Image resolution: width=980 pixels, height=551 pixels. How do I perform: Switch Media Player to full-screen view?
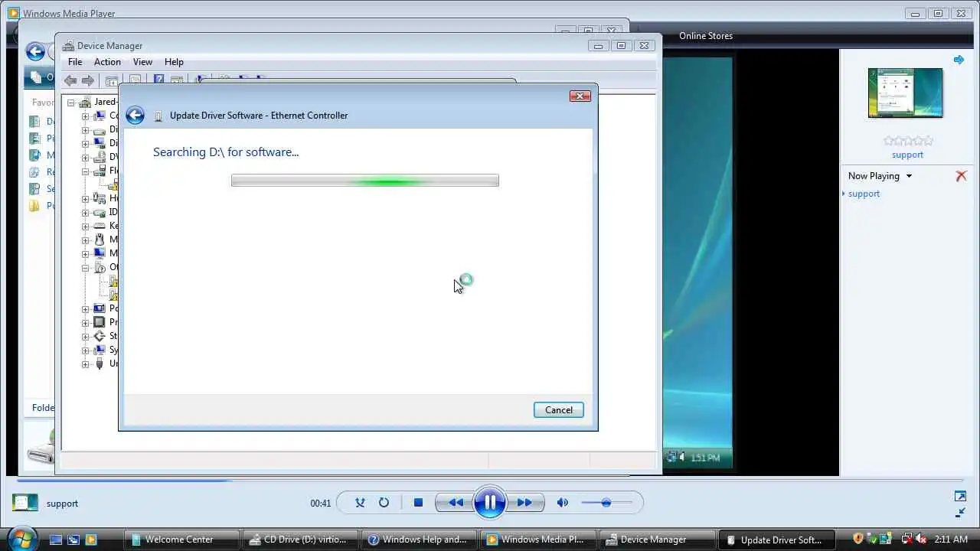tap(960, 497)
